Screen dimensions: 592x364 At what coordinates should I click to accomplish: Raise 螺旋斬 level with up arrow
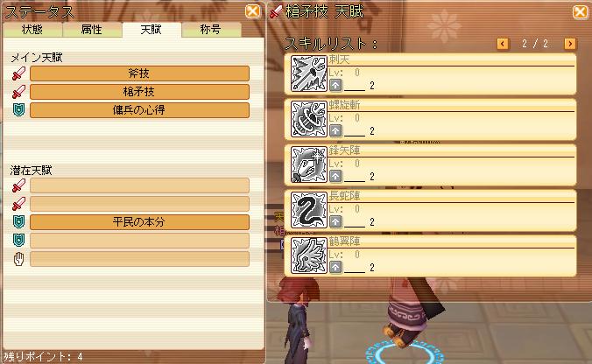(x=335, y=131)
